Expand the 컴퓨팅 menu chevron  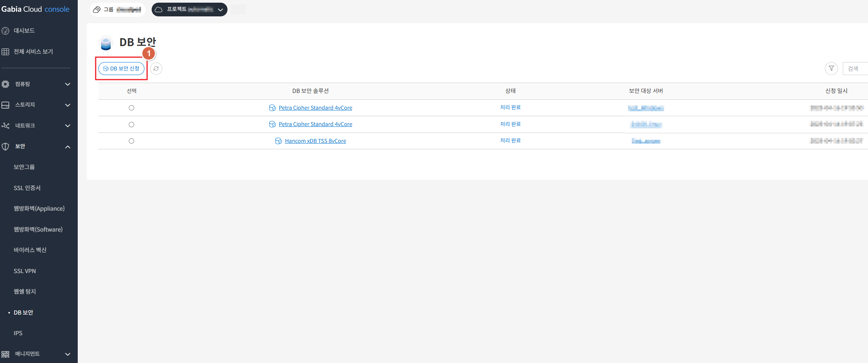(68, 84)
